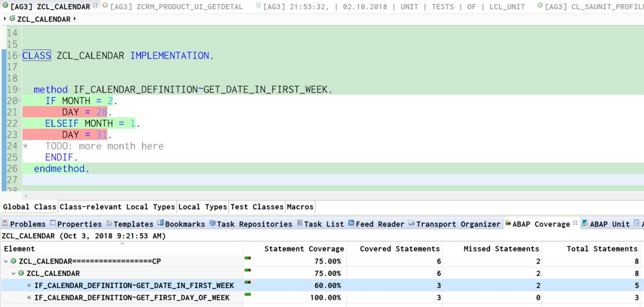Screen dimensions: 644x307
Task: Open the Properties view
Action: tap(76, 224)
